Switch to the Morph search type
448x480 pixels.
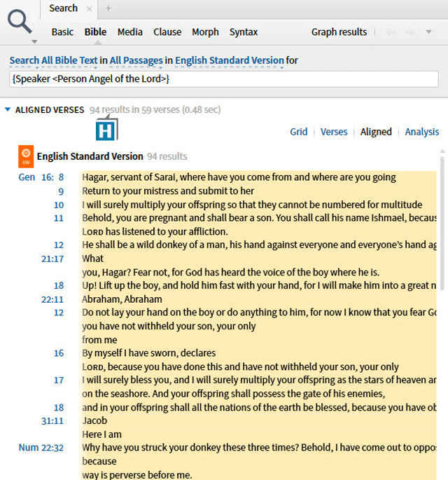pyautogui.click(x=205, y=32)
